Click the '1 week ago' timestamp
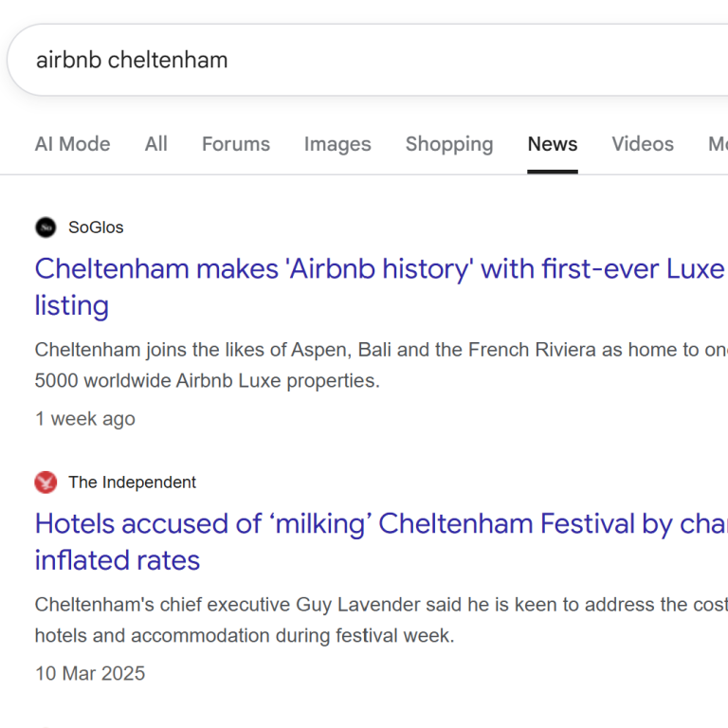Image resolution: width=728 pixels, height=728 pixels. tap(85, 419)
